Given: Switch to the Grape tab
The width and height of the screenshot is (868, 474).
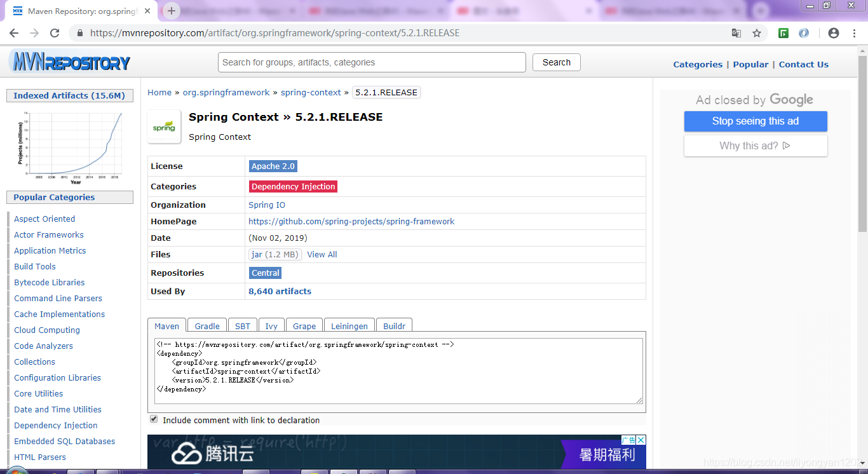Looking at the screenshot, I should pyautogui.click(x=304, y=325).
